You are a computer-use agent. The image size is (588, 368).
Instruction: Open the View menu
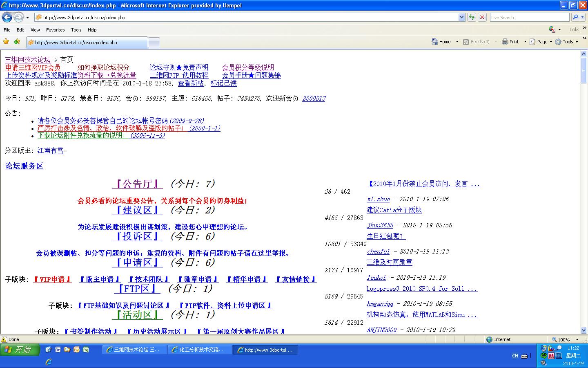click(35, 30)
